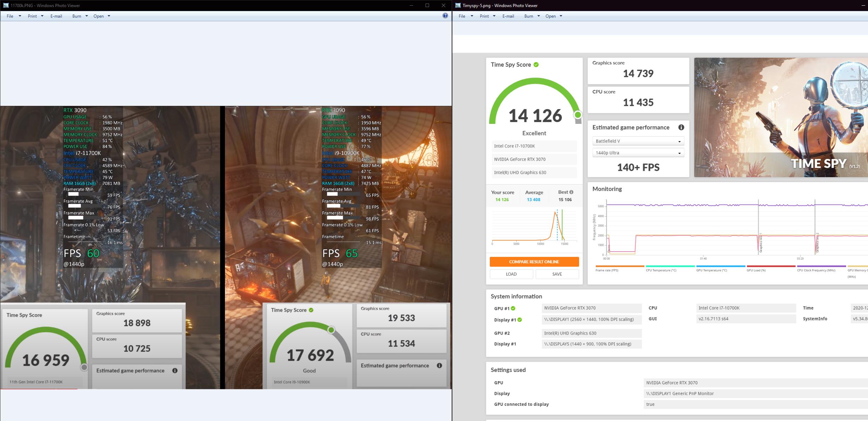This screenshot has width=868, height=421.
Task: Click the info icon beside Estimated game performance above Battlefield V
Action: pyautogui.click(x=681, y=127)
